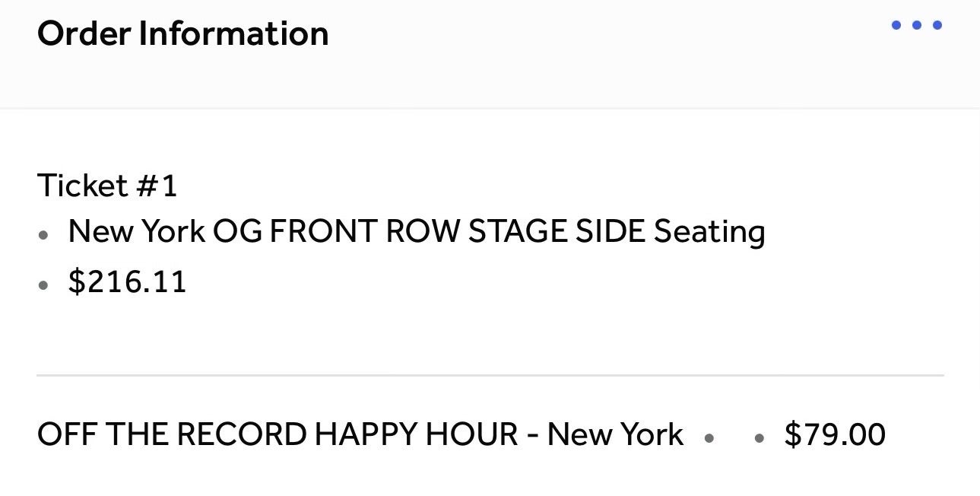Click the words HAPPY HOUR in add-on line
This screenshot has width=980, height=496.
[417, 434]
